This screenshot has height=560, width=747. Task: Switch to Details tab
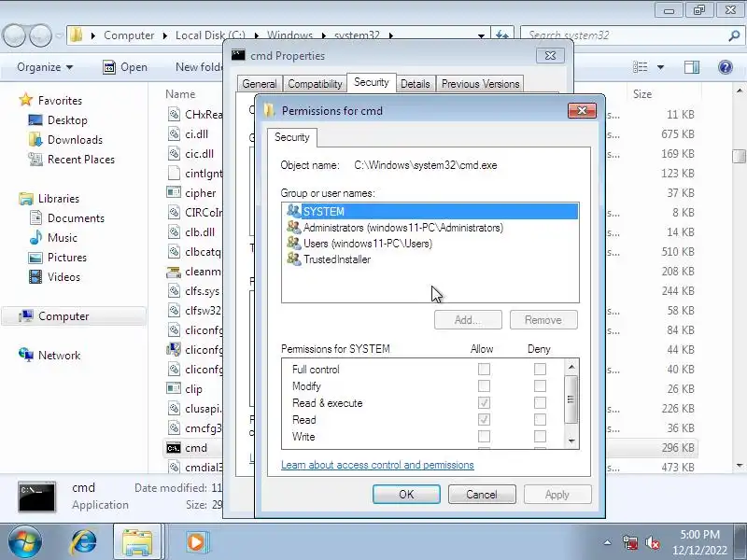click(x=415, y=84)
